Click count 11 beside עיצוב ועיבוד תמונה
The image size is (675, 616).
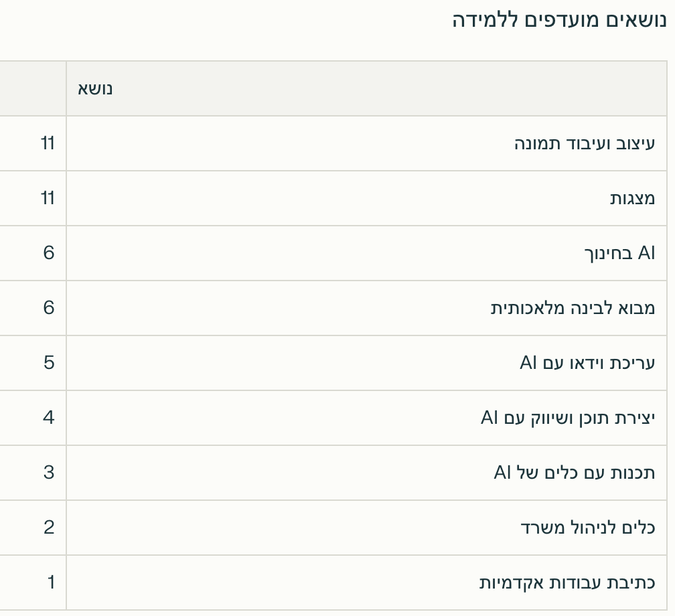coord(48,143)
